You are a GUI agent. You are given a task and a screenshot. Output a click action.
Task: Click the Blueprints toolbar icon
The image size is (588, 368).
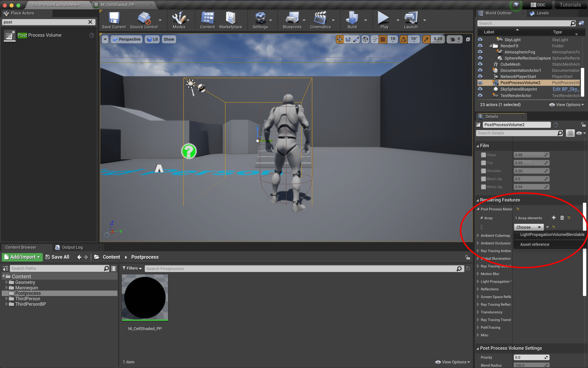coord(292,20)
